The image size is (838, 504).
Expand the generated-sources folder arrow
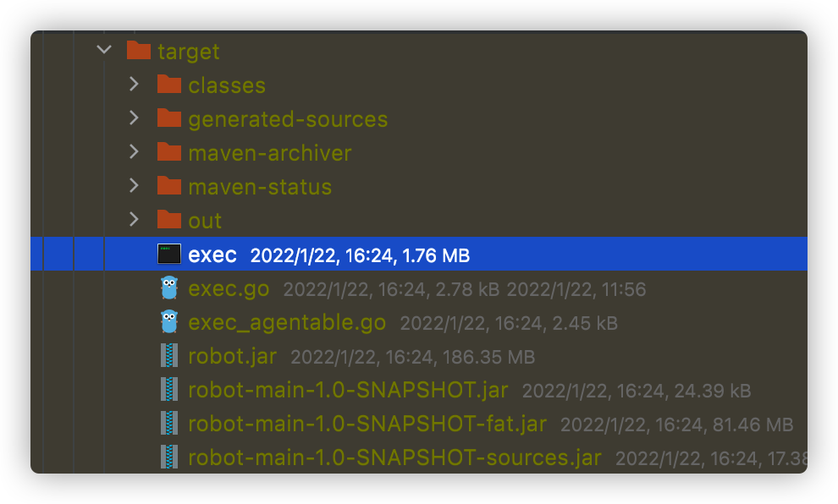coord(134,118)
